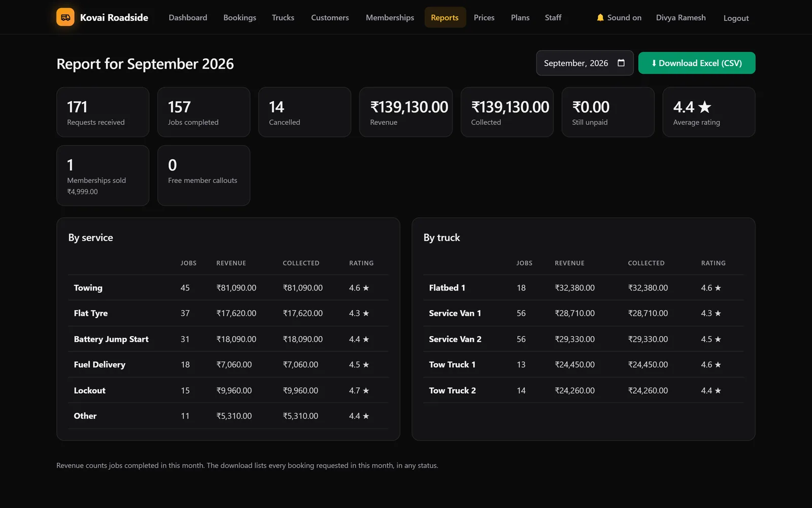The height and width of the screenshot is (508, 812).
Task: Click the Lockout 4.7 star rating
Action: 359,390
